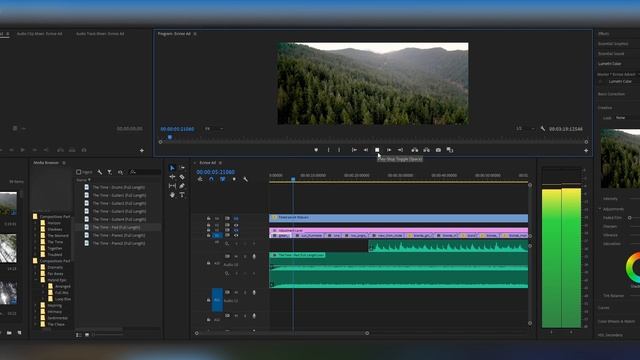Expand the Adjustments section in Lumetri
The width and height of the screenshot is (640, 360).
[x=600, y=209]
